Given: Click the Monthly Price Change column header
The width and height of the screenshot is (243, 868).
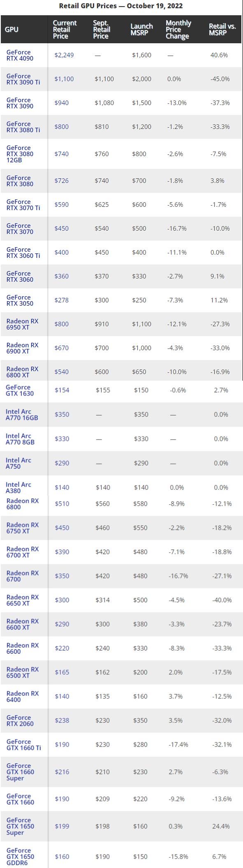Looking at the screenshot, I should pyautogui.click(x=178, y=30).
